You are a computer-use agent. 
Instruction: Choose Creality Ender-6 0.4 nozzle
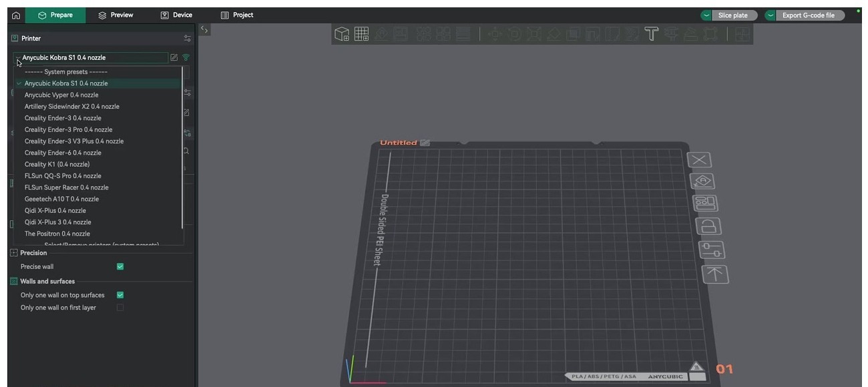click(97, 153)
